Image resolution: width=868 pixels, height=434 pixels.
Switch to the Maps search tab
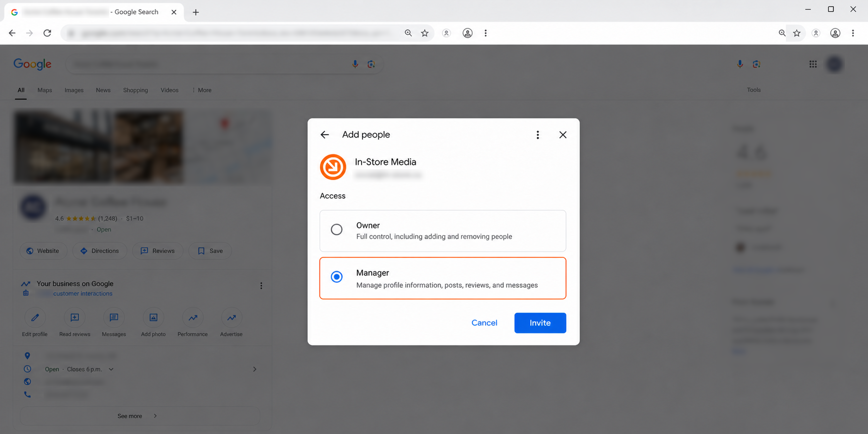click(45, 90)
